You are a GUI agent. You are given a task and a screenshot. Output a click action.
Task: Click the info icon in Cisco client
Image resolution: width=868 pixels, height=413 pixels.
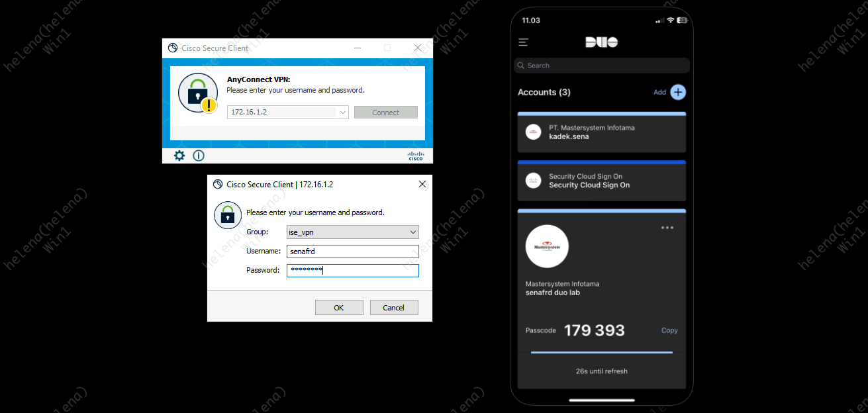pos(199,156)
